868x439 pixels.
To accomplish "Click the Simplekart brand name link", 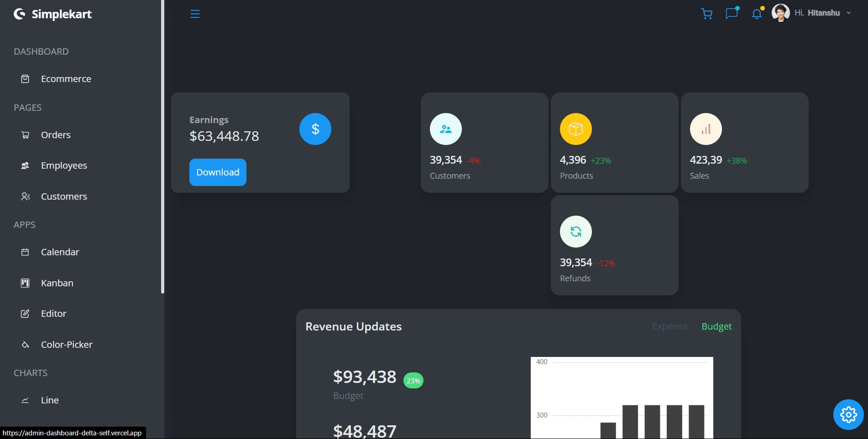I will 62,14.
